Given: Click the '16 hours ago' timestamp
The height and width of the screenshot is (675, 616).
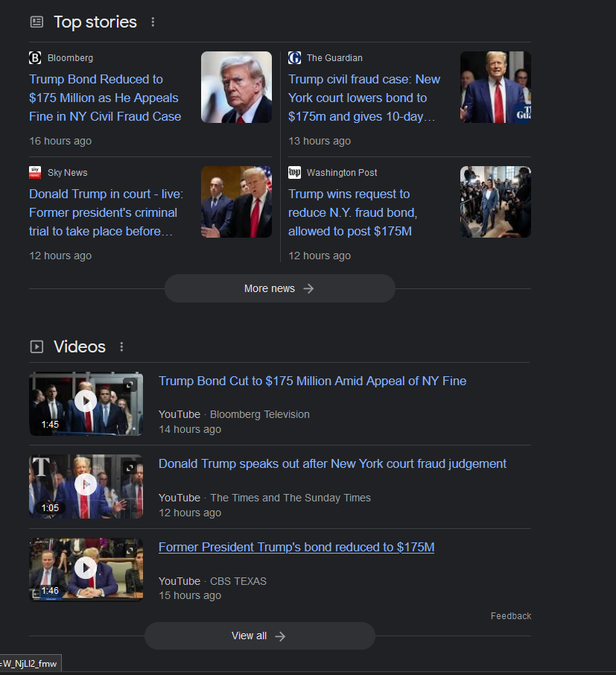Looking at the screenshot, I should [x=60, y=142].
